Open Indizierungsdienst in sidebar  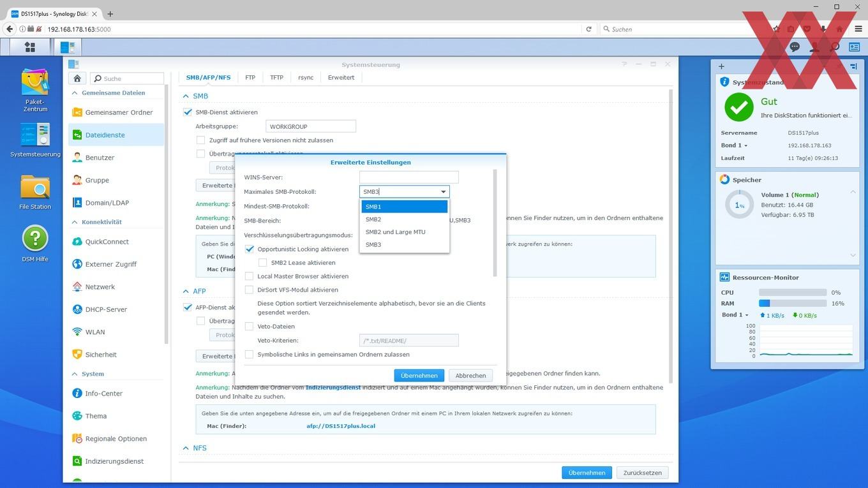116,461
